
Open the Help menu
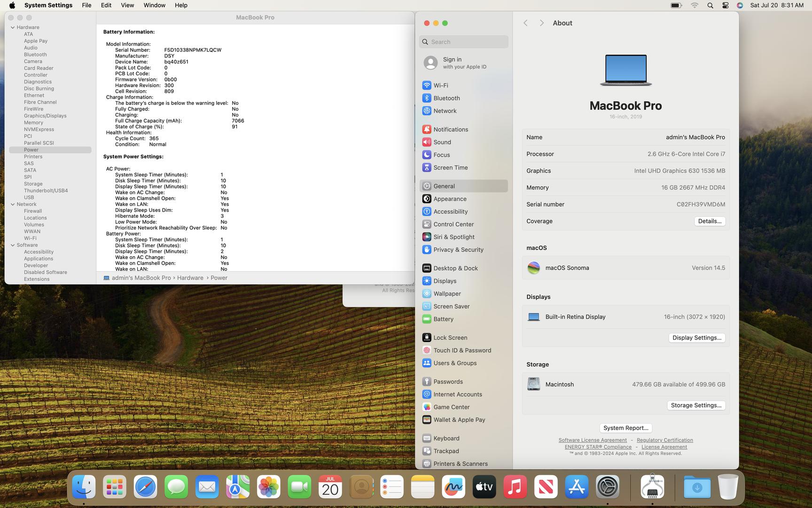181,5
